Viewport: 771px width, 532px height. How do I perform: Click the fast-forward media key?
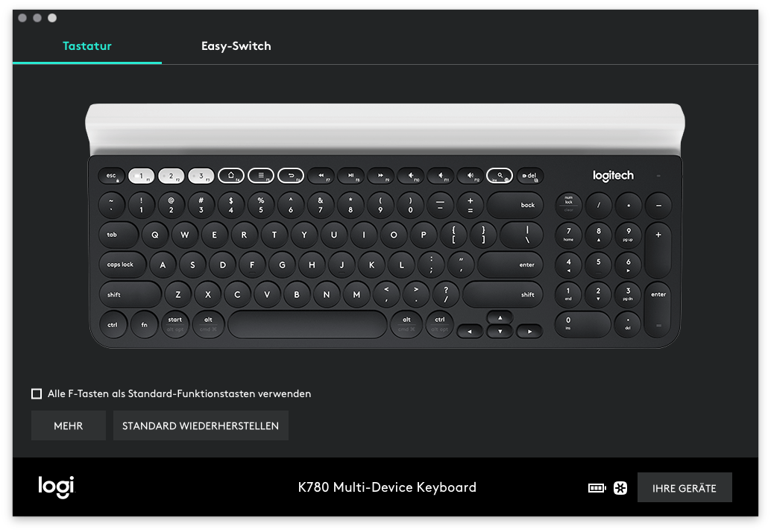coord(380,176)
